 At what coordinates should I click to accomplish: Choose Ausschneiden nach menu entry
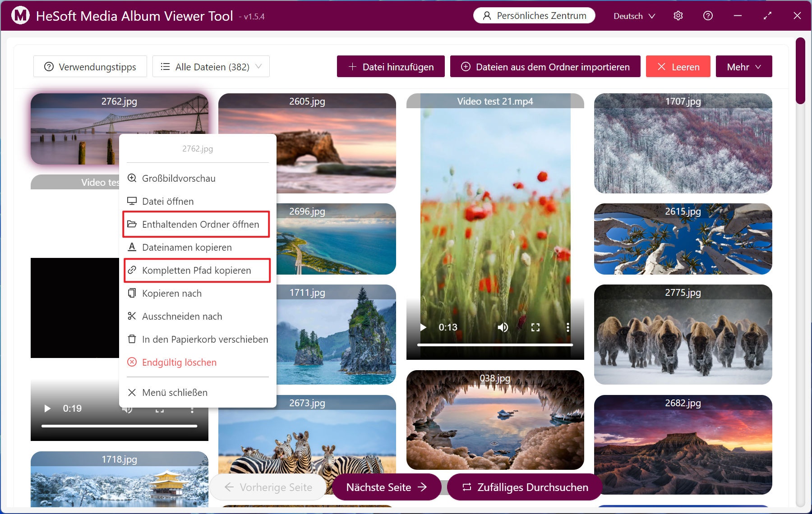coord(198,316)
